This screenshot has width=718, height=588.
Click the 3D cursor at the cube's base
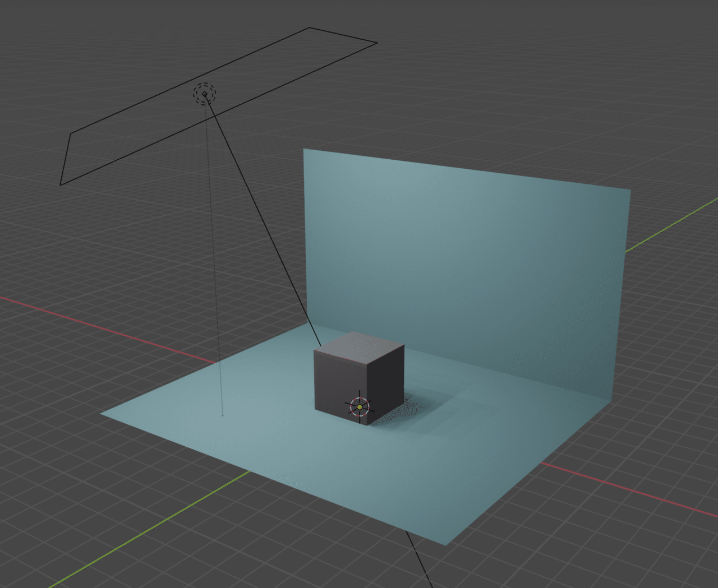[359, 407]
